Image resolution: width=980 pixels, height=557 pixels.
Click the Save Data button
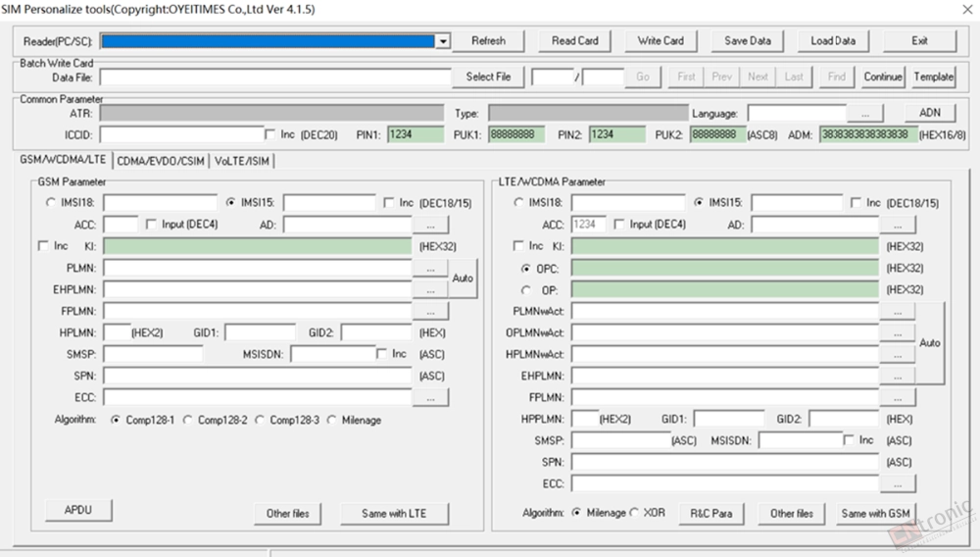click(x=748, y=40)
